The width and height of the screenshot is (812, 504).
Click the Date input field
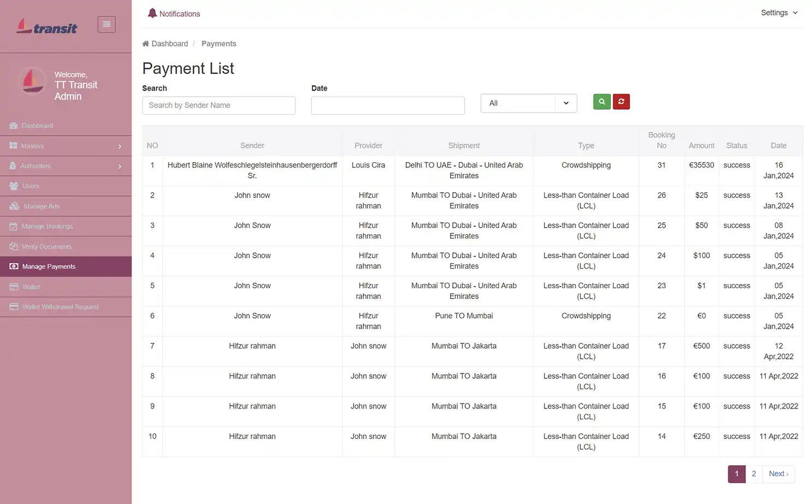pyautogui.click(x=388, y=105)
